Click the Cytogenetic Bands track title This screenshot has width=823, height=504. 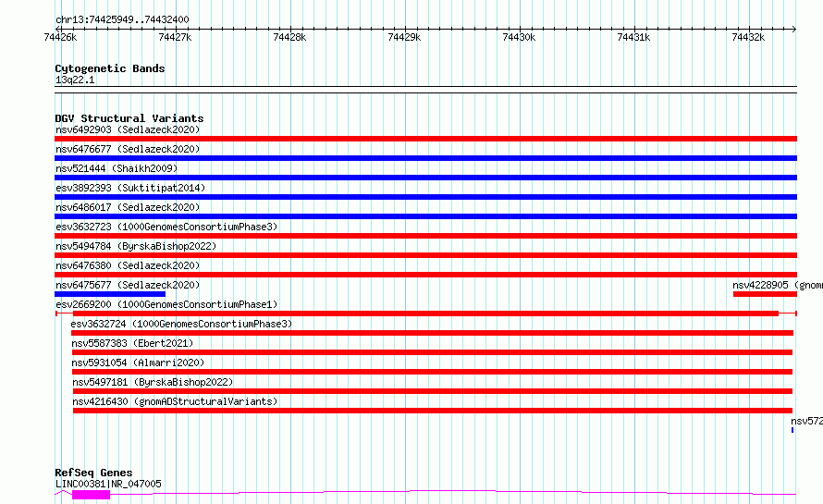pos(110,68)
